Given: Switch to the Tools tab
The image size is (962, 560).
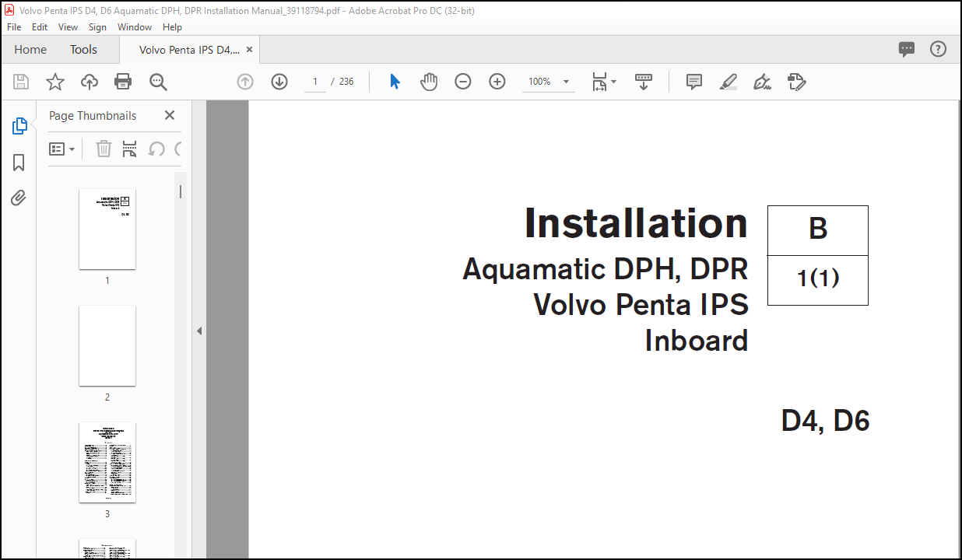Looking at the screenshot, I should (83, 49).
